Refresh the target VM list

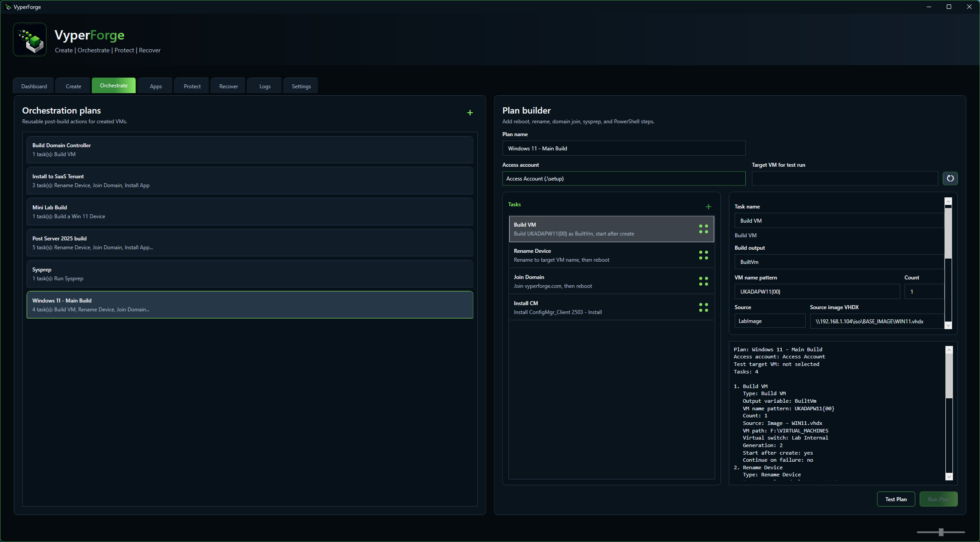(x=950, y=178)
